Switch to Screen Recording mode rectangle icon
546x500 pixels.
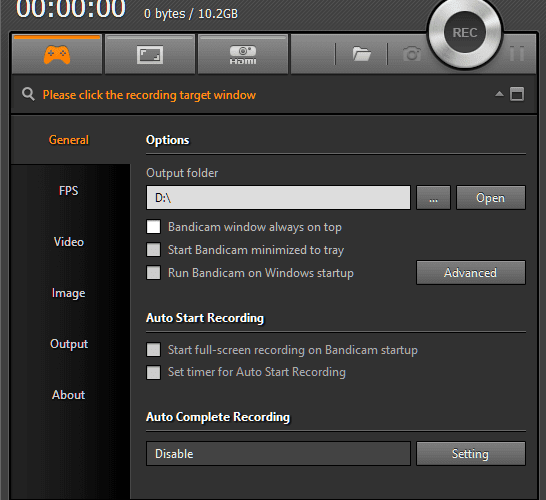150,54
